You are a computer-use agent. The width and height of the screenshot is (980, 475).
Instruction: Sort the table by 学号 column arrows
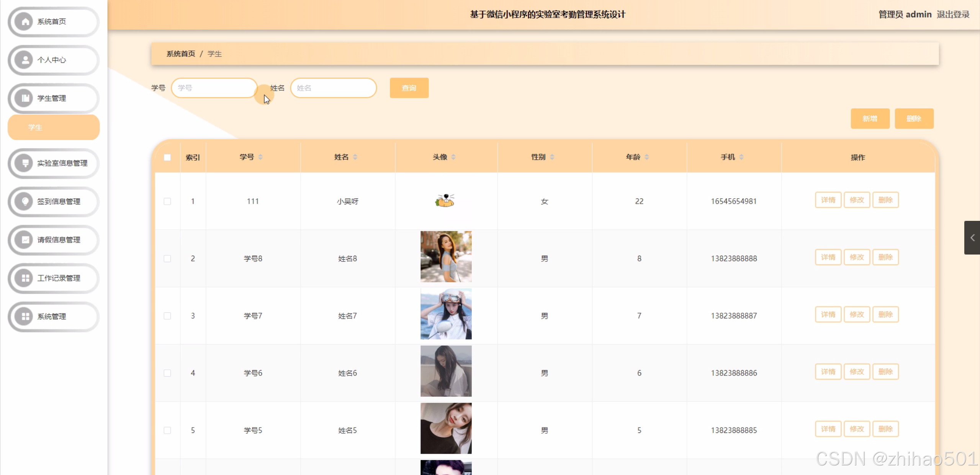260,157
